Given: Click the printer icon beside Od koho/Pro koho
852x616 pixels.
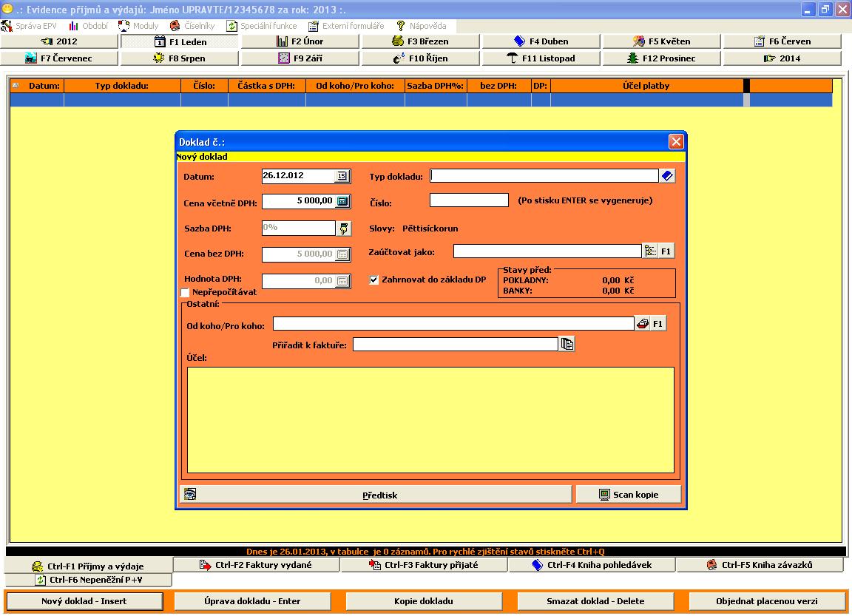Looking at the screenshot, I should click(x=642, y=324).
